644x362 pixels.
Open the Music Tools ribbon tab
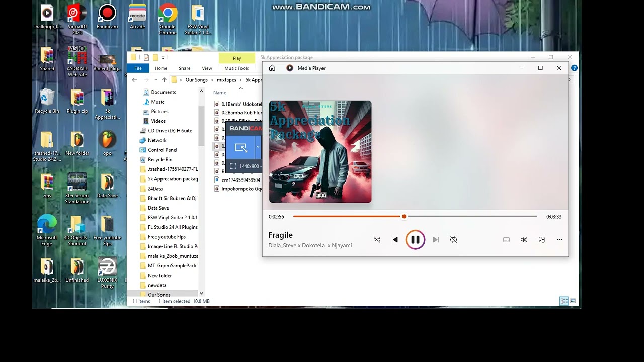click(236, 68)
